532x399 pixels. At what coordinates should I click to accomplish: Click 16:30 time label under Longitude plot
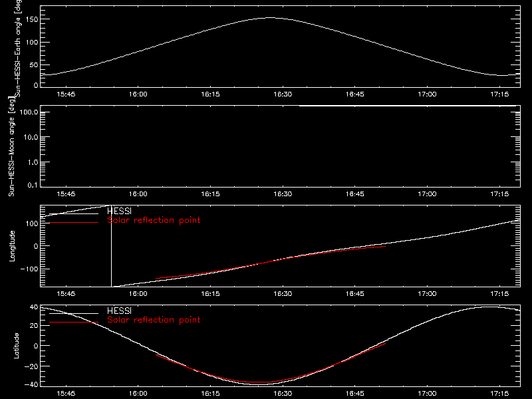283,294
